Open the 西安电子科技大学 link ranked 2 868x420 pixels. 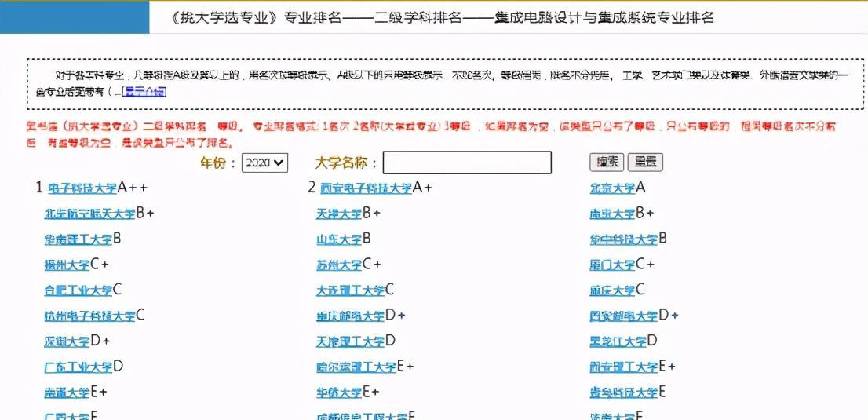tap(366, 188)
